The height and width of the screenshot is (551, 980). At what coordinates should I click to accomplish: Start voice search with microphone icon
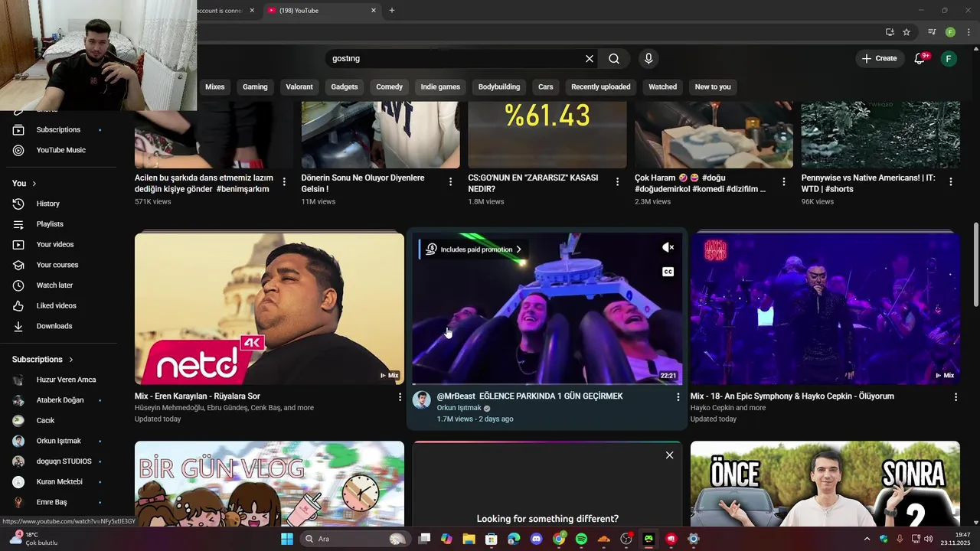pos(648,59)
